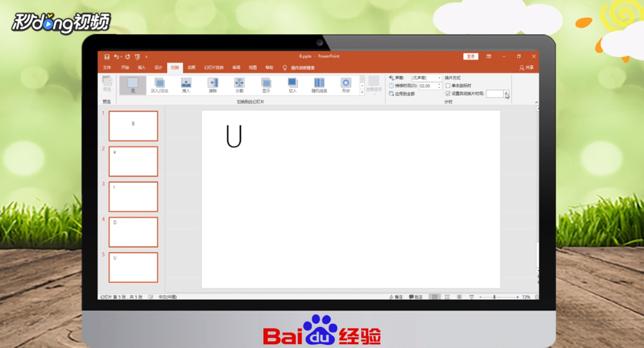Select slide 3 thumbnail with letter I
Viewport: 644px width, 348px height.
(133, 196)
